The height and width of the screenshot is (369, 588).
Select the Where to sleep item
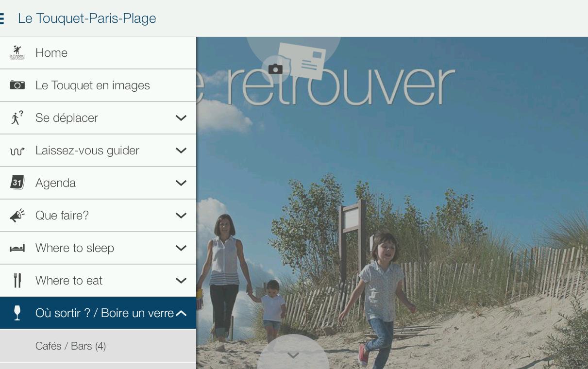[x=98, y=248]
